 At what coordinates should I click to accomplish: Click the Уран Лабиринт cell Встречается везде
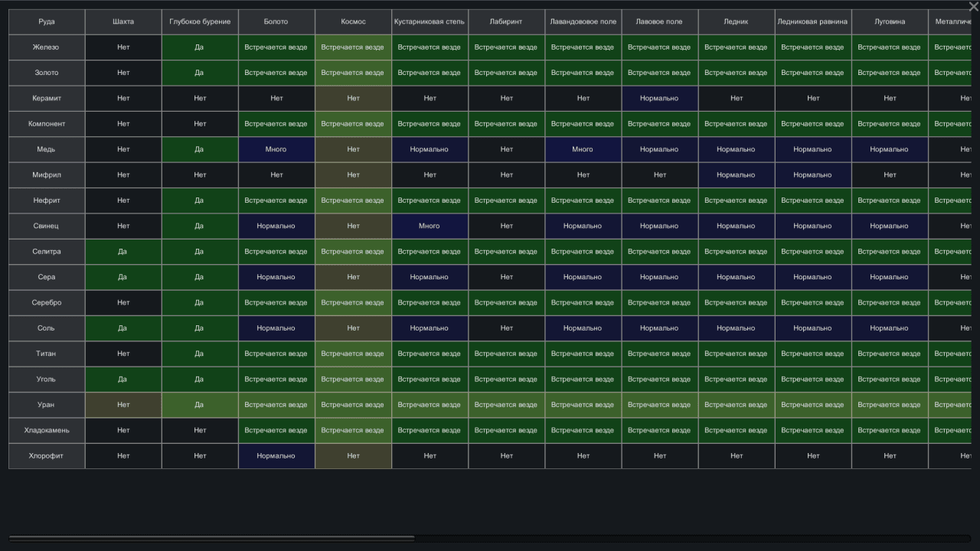pyautogui.click(x=506, y=404)
